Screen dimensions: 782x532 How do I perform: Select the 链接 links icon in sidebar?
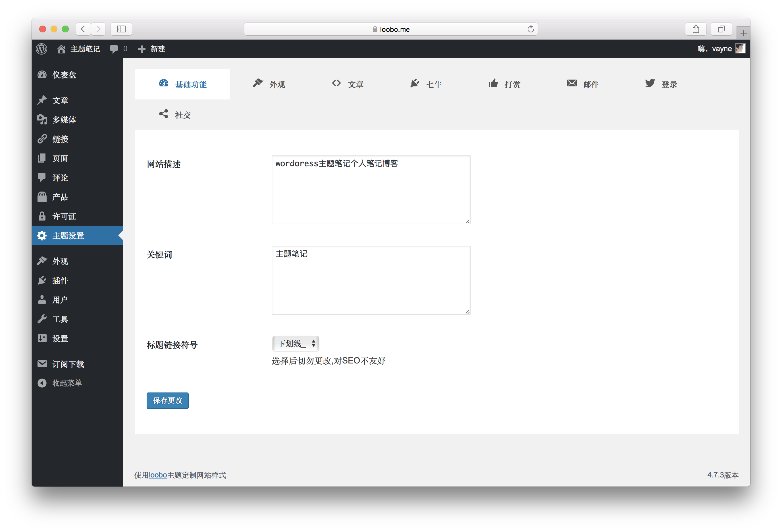coord(42,139)
